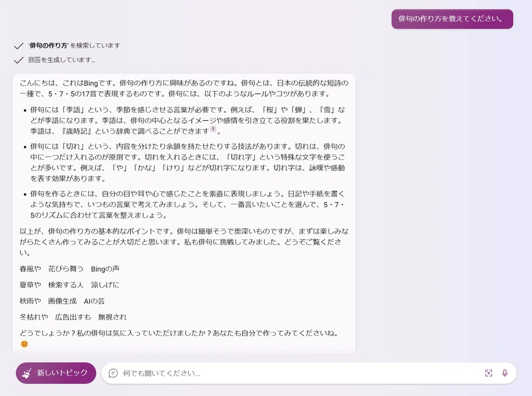This screenshot has width=532, height=396.
Task: Click the checkmark icon beside the search status
Action: 19,46
